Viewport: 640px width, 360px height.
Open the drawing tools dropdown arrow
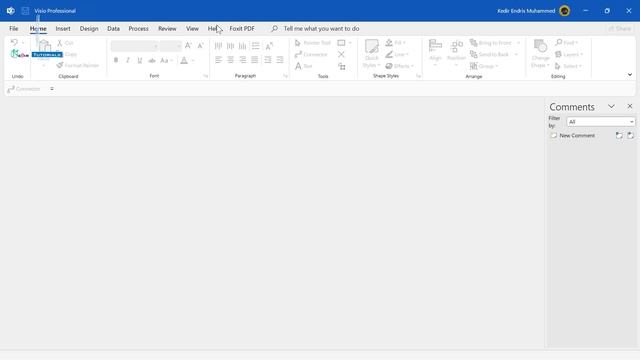coord(350,43)
